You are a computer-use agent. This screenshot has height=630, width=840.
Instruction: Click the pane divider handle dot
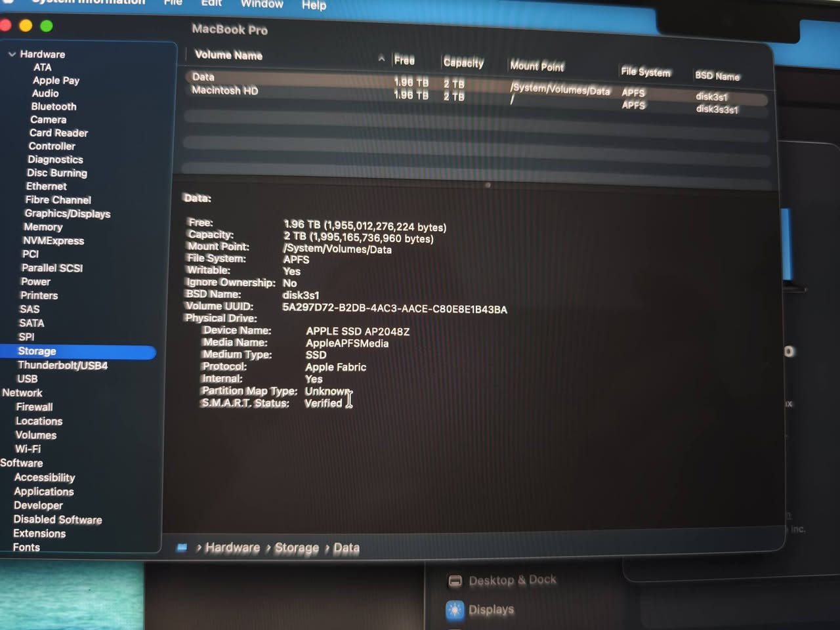coord(488,185)
